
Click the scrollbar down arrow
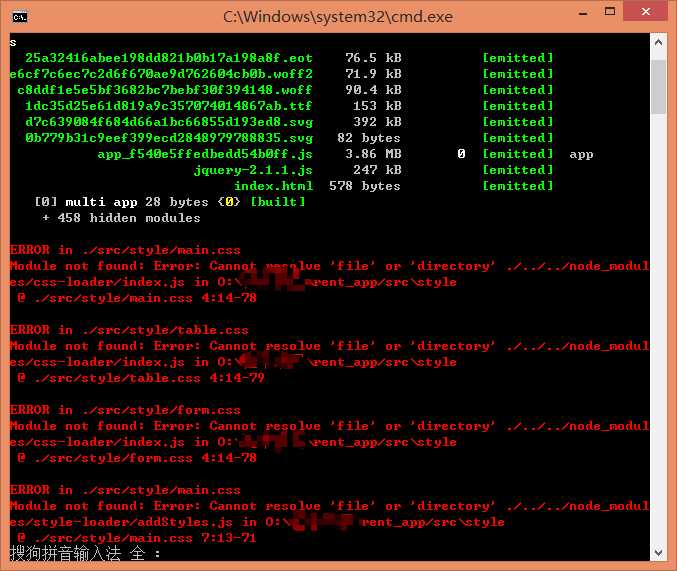click(x=658, y=552)
